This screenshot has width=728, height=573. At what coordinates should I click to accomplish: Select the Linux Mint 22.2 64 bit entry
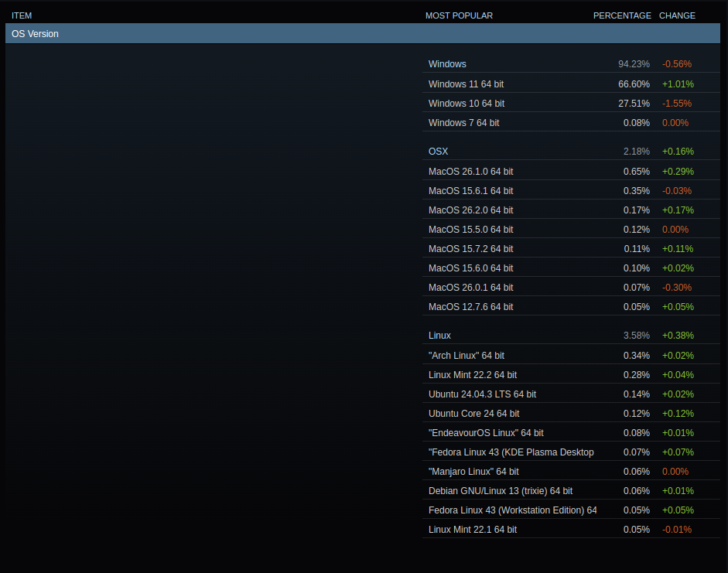[472, 374]
